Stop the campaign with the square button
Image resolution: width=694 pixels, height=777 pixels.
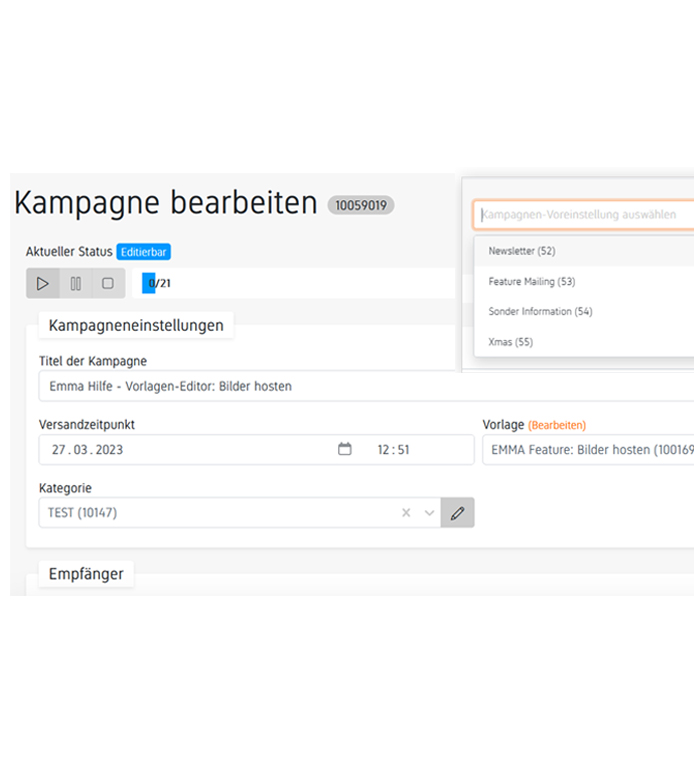tap(108, 284)
